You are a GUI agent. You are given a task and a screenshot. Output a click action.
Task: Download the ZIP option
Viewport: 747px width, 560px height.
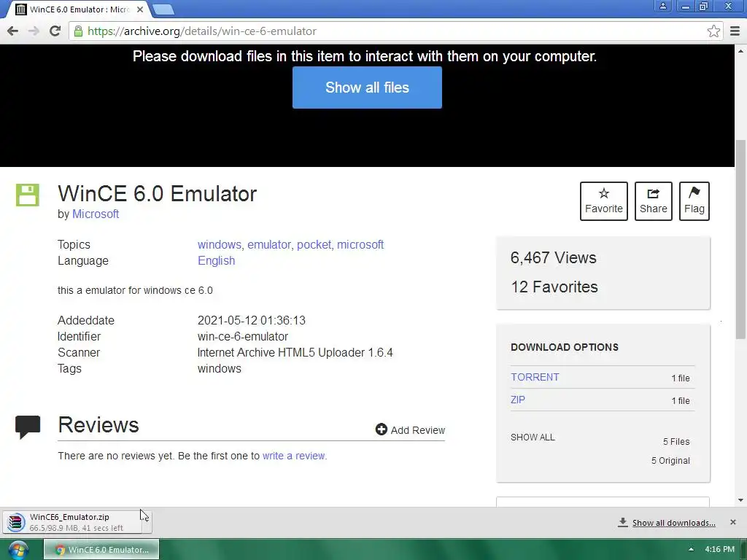(x=518, y=400)
